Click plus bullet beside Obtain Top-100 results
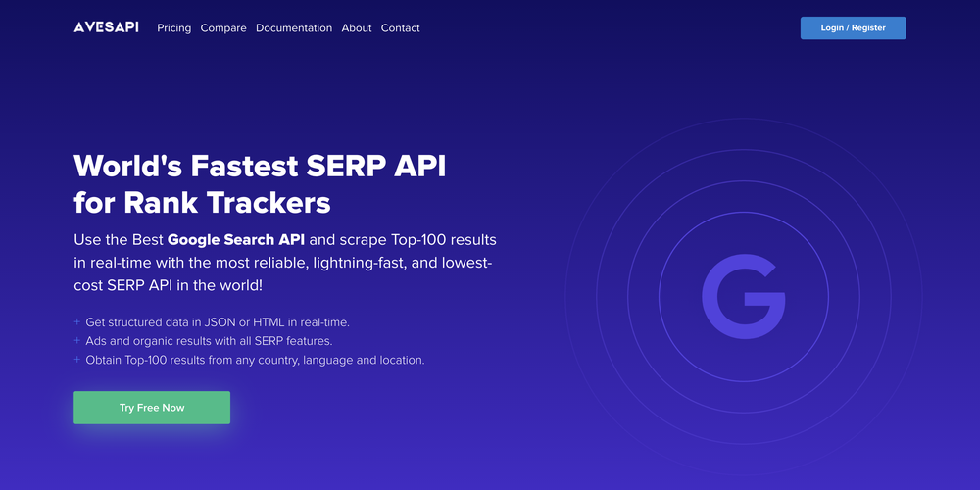The width and height of the screenshot is (980, 490). [x=76, y=360]
